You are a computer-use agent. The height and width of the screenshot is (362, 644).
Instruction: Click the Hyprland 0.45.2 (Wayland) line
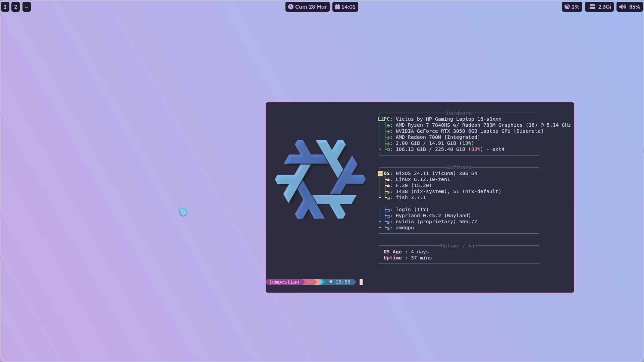point(433,216)
